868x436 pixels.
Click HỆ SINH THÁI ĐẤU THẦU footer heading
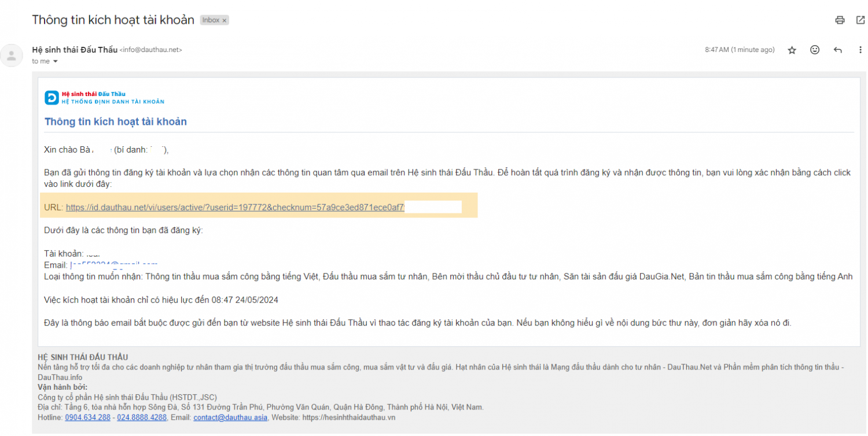click(x=83, y=357)
